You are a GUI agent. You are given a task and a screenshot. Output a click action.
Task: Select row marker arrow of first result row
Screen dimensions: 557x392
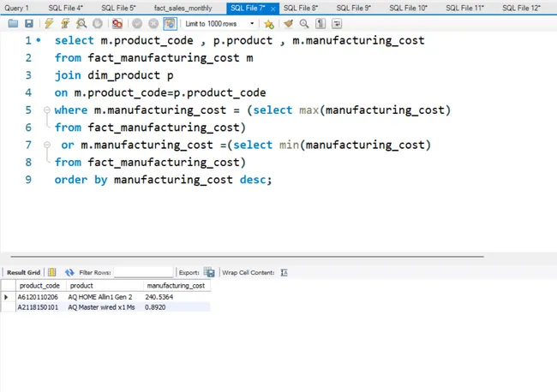point(6,297)
